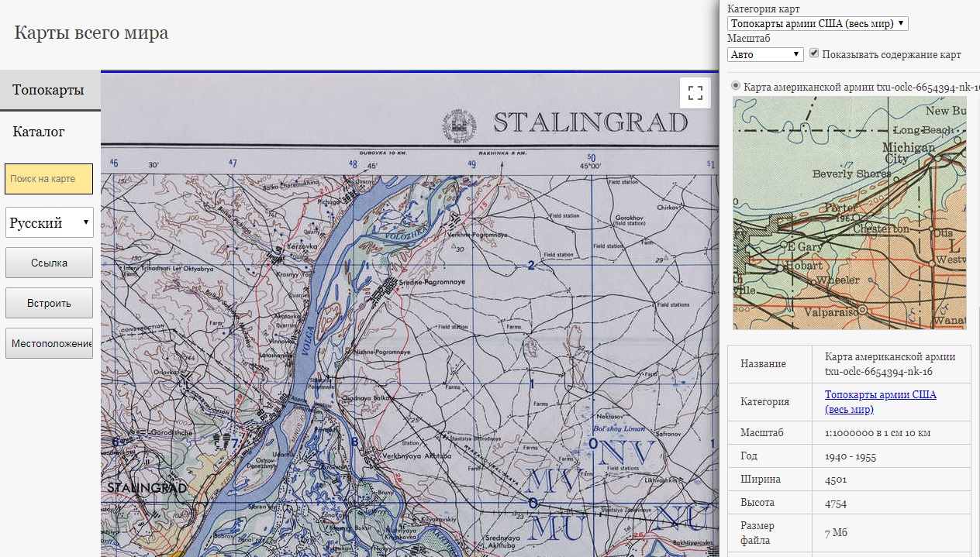Screen dimensions: 980x557
Task: Click the STALINGRAD map sheet heading
Action: click(x=591, y=122)
